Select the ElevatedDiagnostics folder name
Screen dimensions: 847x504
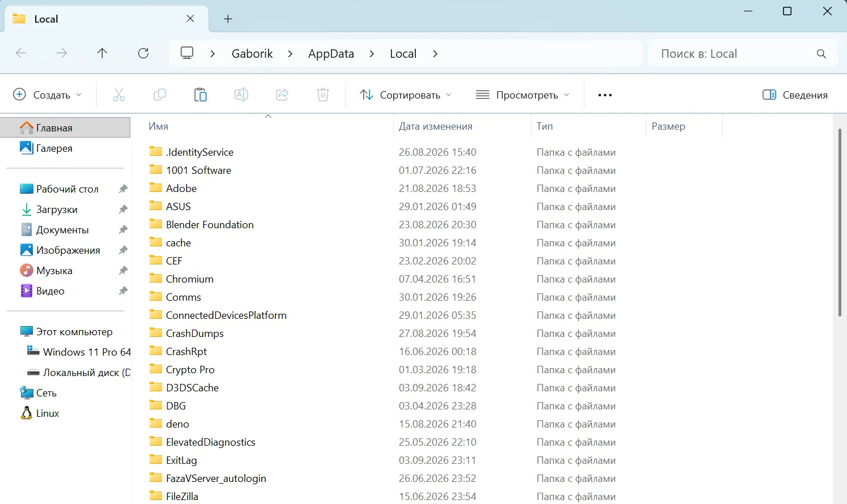tap(211, 442)
